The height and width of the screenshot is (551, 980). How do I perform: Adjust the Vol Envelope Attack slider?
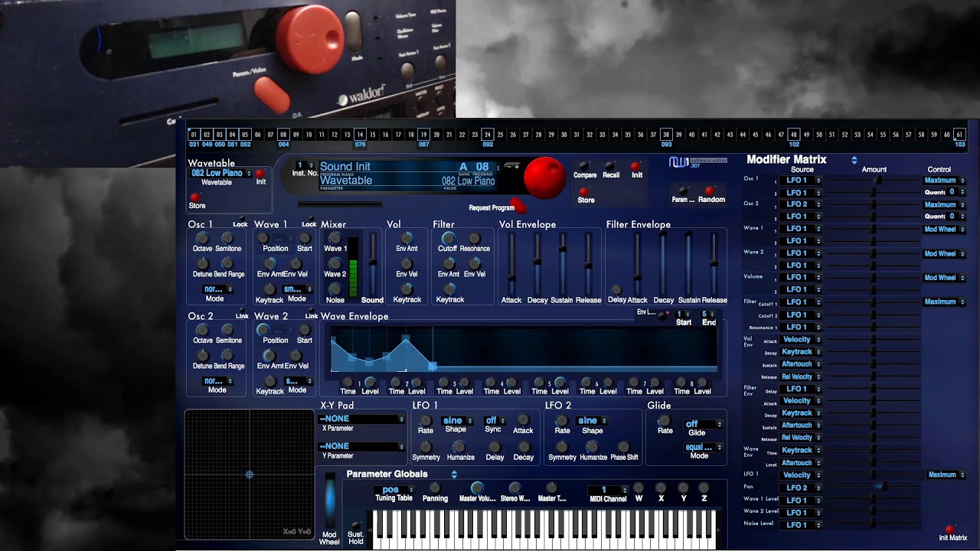[x=511, y=264]
